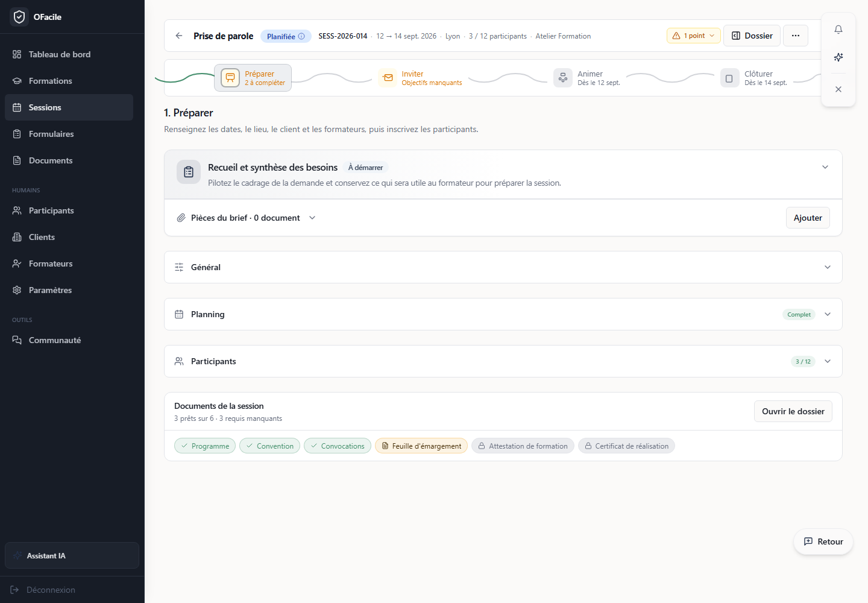
Task: Click the Inviter envelope step icon
Action: click(388, 78)
